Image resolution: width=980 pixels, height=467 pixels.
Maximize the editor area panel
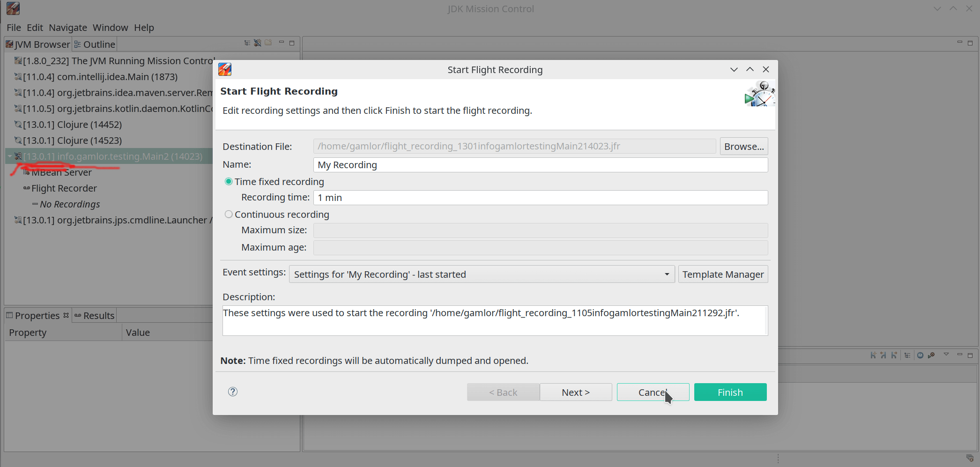point(970,43)
